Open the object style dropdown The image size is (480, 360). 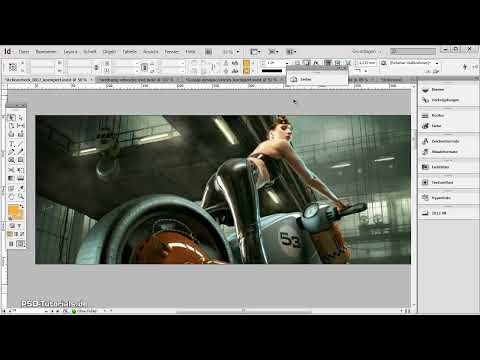(x=437, y=63)
